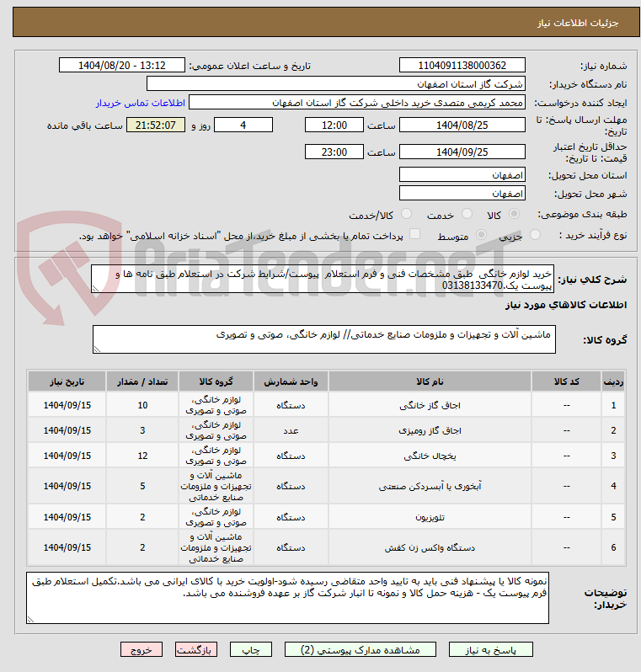Click the اطلاعات کالاهای مورد نیاز heading

566,305
